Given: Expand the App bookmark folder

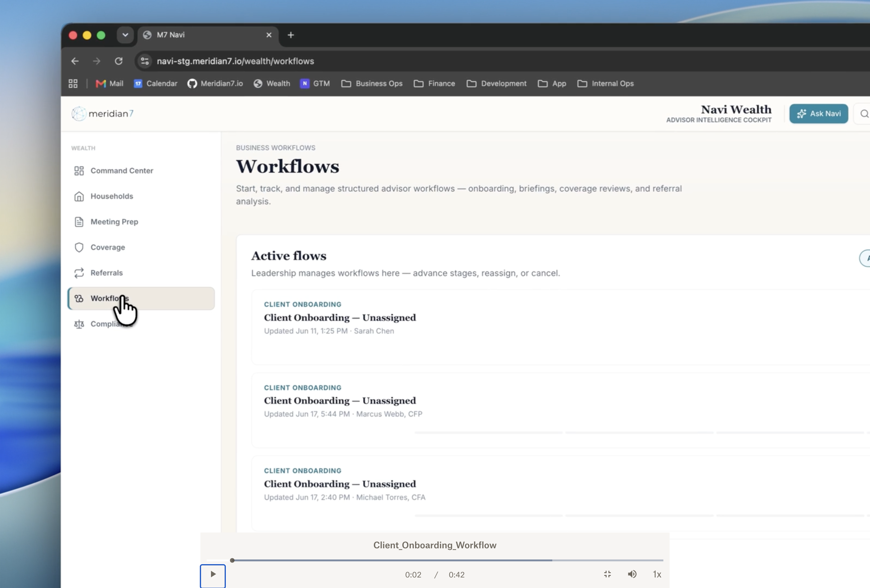Looking at the screenshot, I should [x=552, y=83].
